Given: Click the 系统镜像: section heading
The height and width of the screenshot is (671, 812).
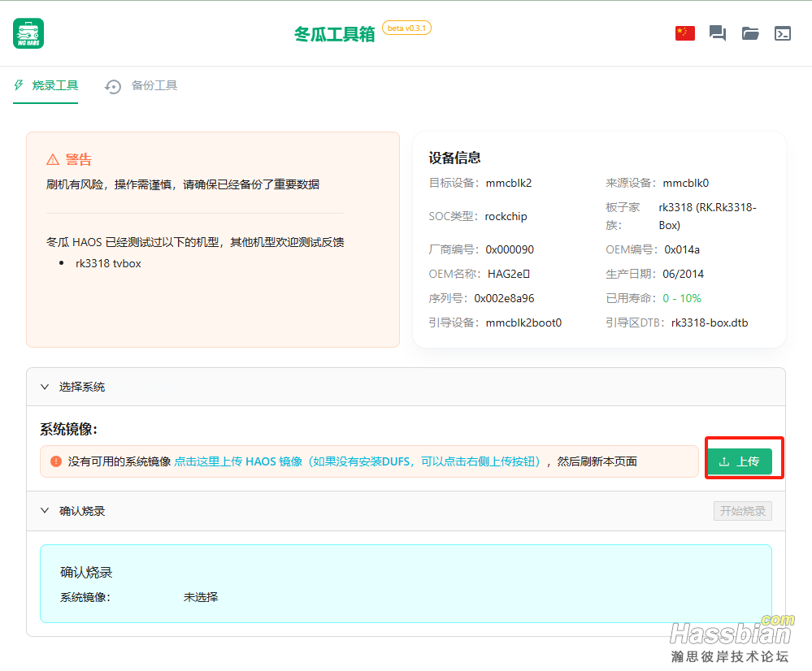Looking at the screenshot, I should (69, 429).
